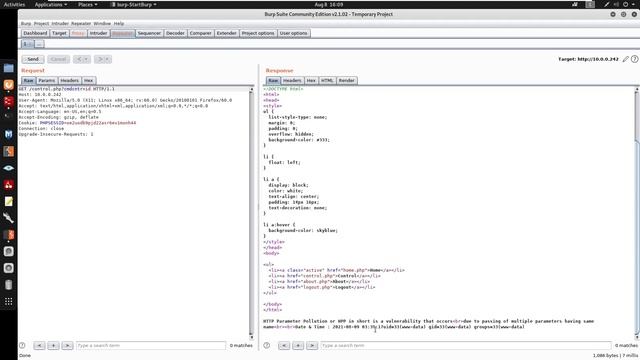Open the Burp menu

point(26,24)
